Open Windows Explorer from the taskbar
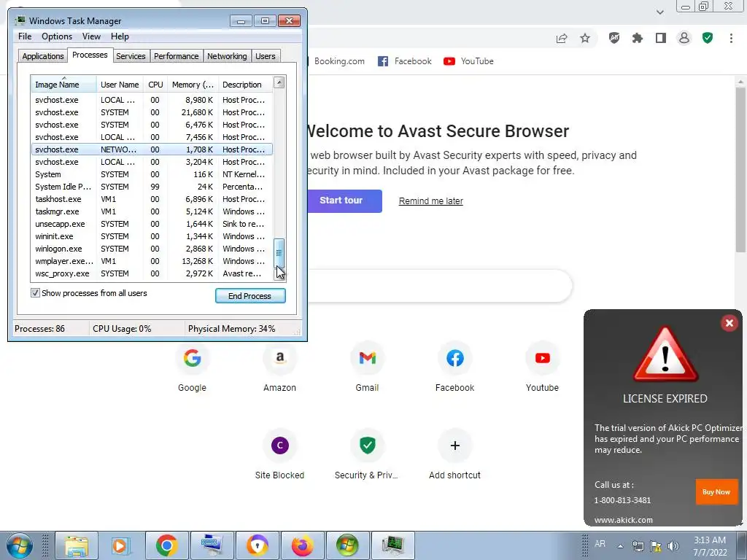The height and width of the screenshot is (560, 747). click(76, 545)
